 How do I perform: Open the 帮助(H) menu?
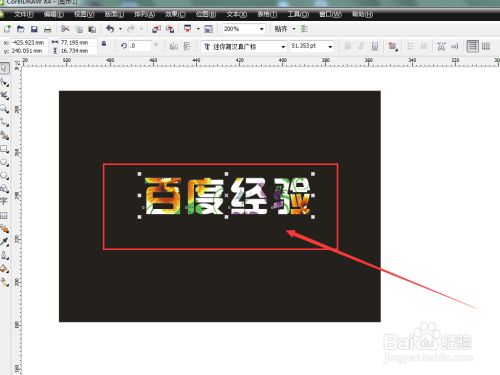click(362, 14)
